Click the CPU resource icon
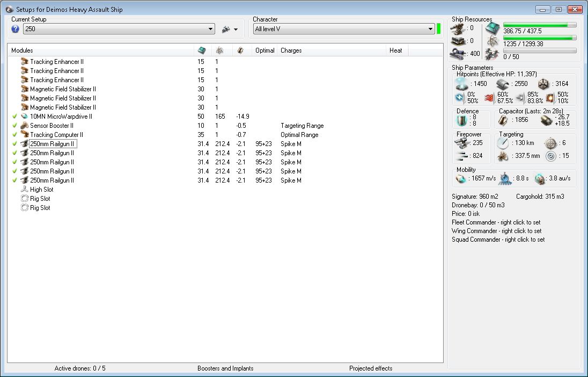The image size is (588, 377). pyautogui.click(x=493, y=28)
